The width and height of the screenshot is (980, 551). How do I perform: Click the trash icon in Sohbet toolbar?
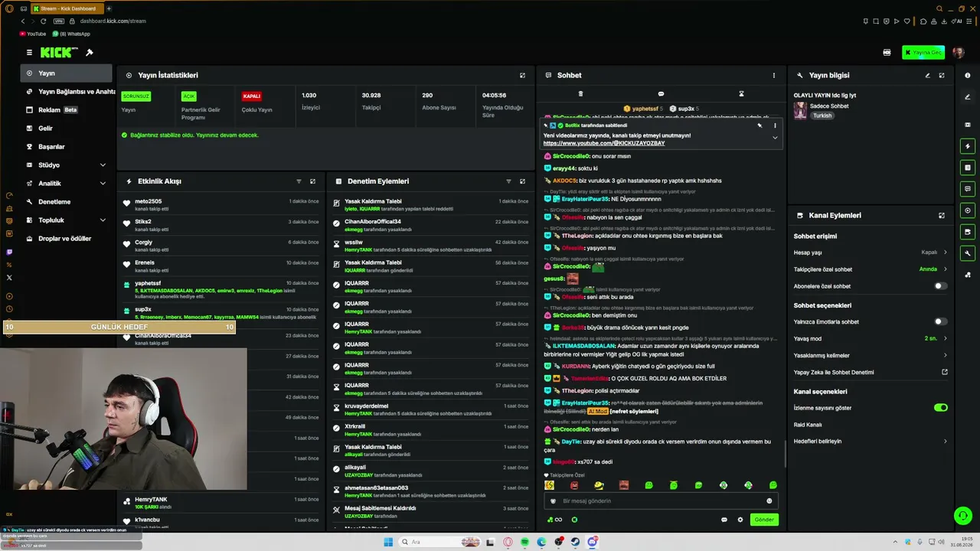[580, 94]
